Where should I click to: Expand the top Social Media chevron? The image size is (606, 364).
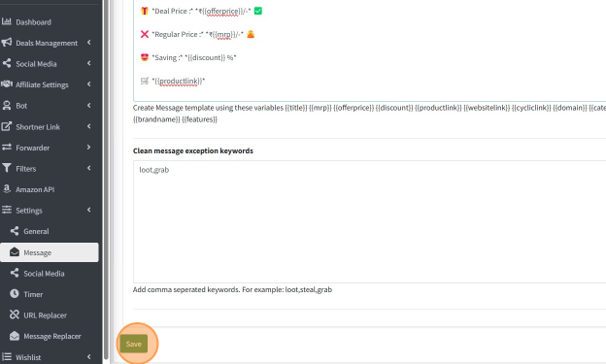pyautogui.click(x=89, y=63)
